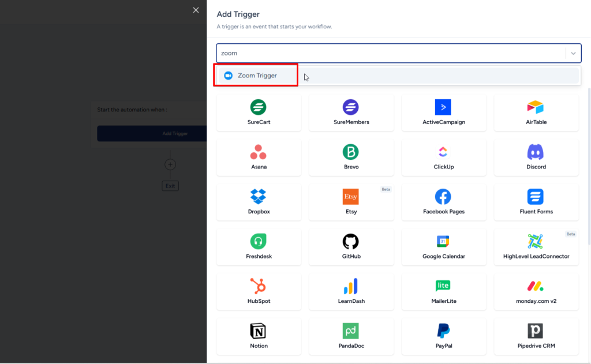Click the trigger search field containing zoom

(x=390, y=53)
